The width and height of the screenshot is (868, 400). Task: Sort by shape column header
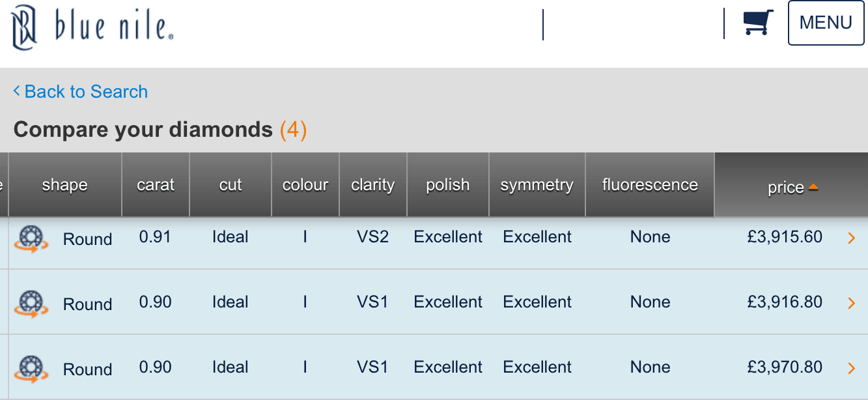64,185
